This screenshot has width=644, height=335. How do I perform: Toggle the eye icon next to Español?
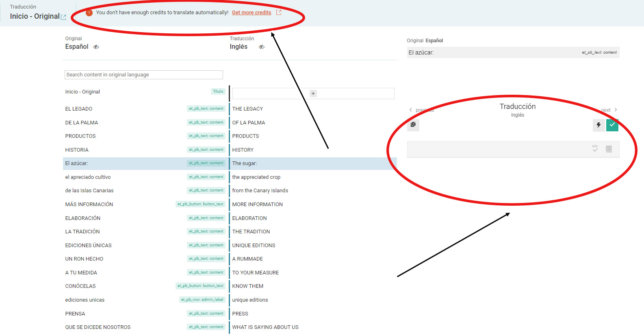coord(96,47)
